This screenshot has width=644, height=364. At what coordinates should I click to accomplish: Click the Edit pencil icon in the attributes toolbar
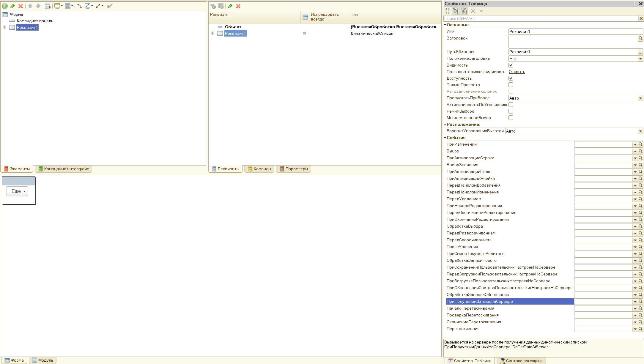(x=230, y=6)
